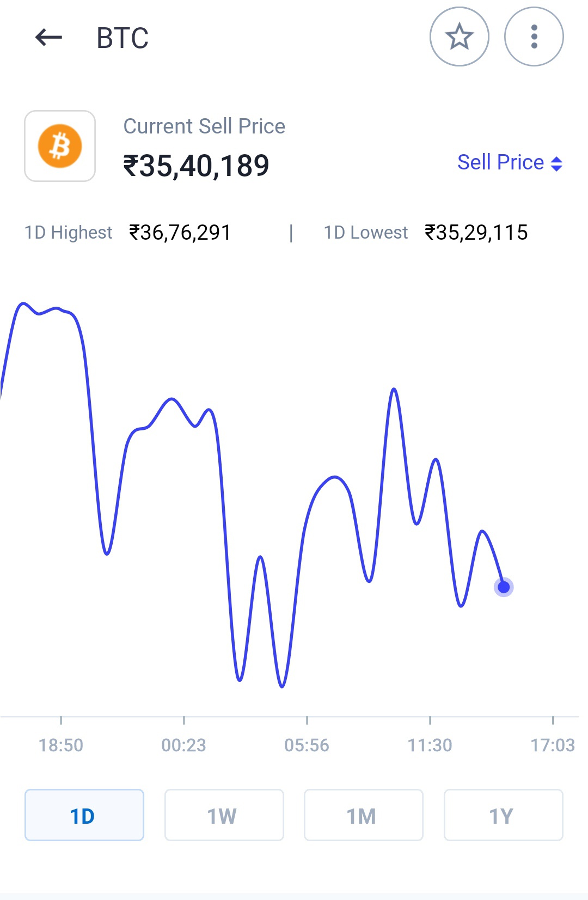588x900 pixels.
Task: Tap the BTC title text
Action: pos(122,38)
